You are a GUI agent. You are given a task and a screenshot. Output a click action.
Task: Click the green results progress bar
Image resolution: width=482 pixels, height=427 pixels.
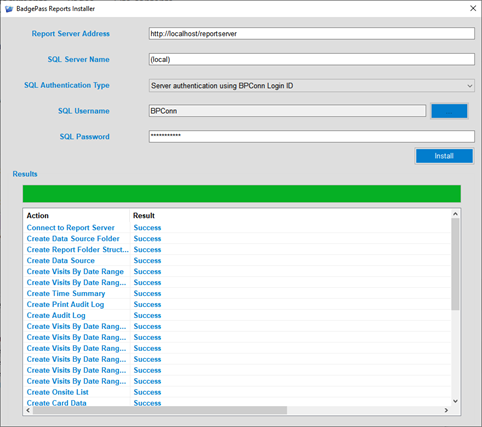(242, 194)
